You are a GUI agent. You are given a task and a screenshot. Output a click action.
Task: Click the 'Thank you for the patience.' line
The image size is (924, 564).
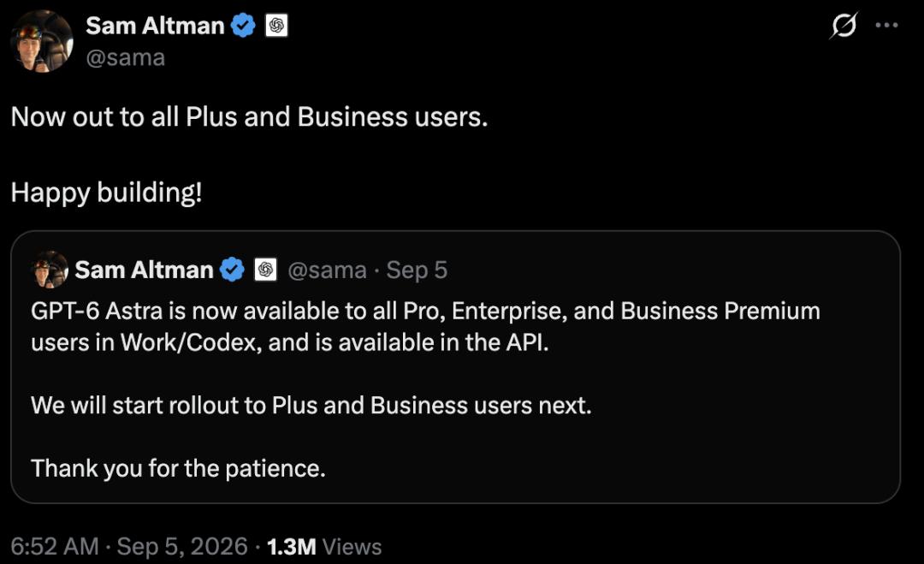pyautogui.click(x=178, y=468)
